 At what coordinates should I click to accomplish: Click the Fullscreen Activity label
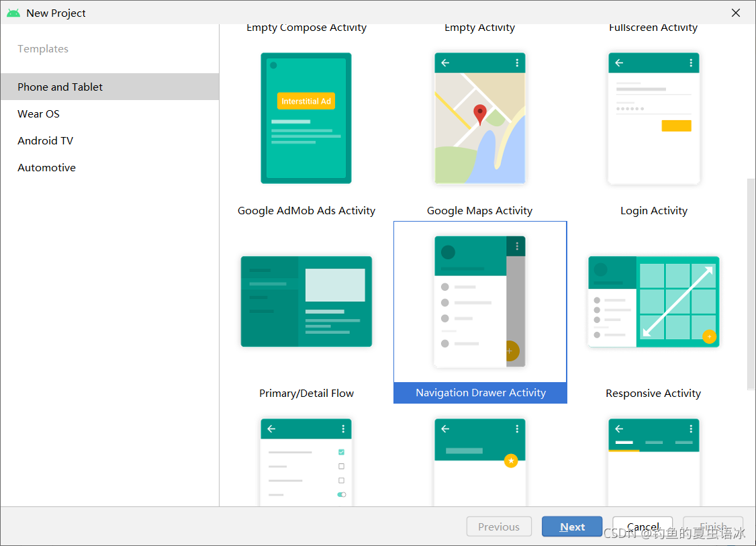pyautogui.click(x=653, y=28)
